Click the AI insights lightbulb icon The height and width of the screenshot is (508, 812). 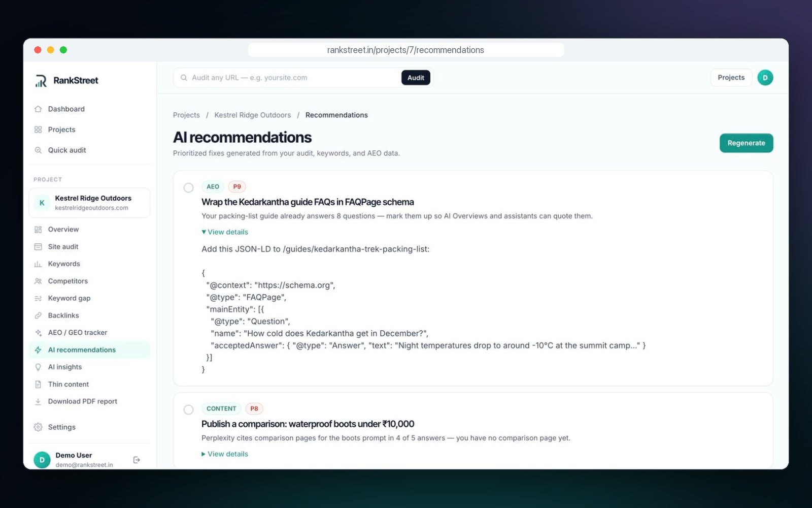(x=38, y=367)
